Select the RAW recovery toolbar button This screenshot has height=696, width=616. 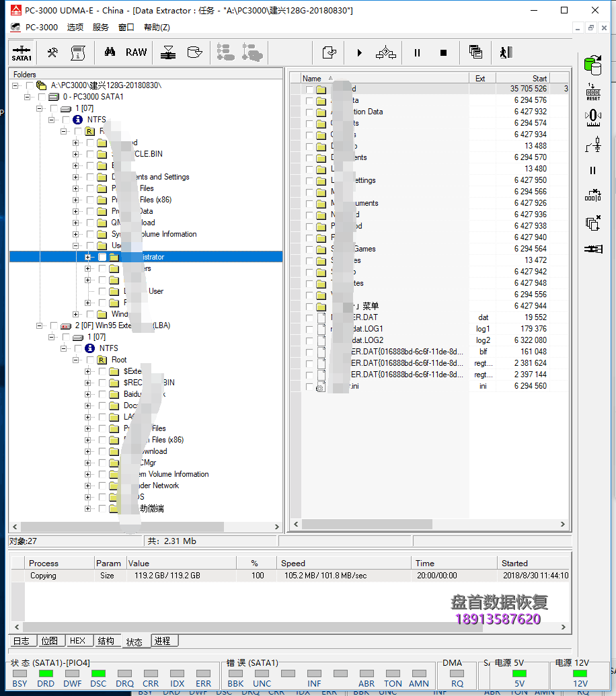(136, 52)
